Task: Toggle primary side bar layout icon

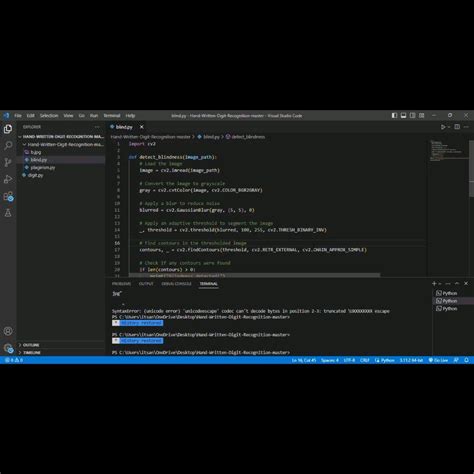Action: coord(394,116)
